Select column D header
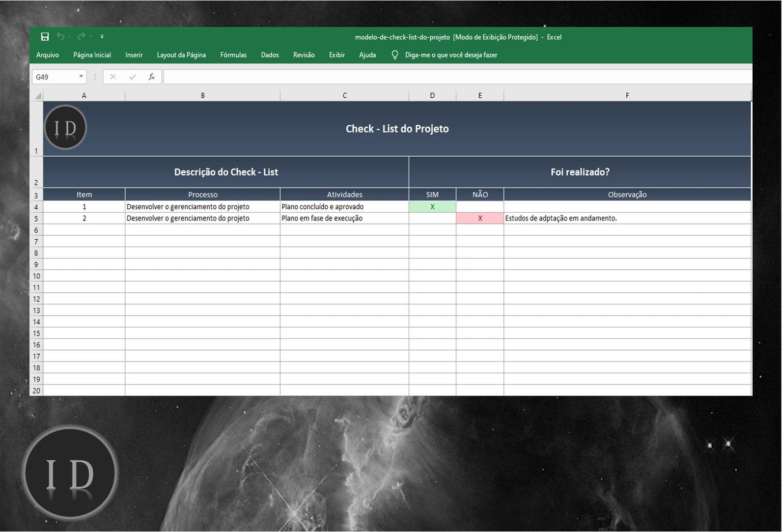The image size is (782, 532). pyautogui.click(x=432, y=96)
